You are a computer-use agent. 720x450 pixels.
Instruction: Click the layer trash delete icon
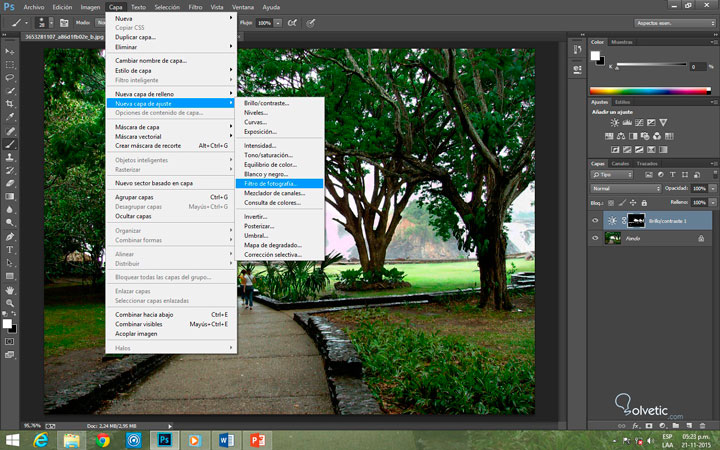(x=702, y=426)
